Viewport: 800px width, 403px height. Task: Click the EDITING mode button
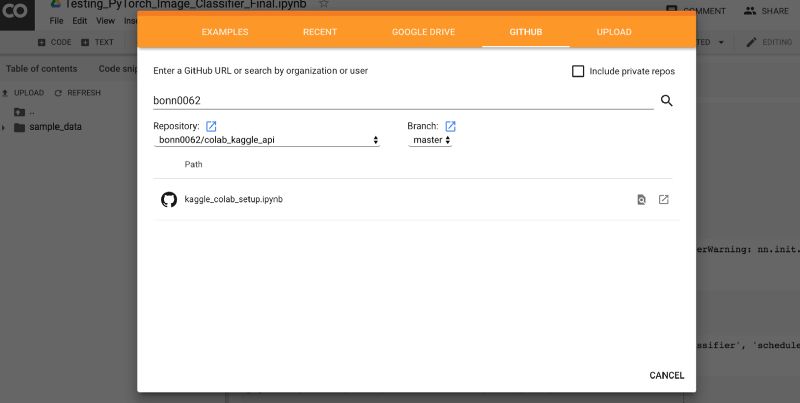[x=769, y=42]
